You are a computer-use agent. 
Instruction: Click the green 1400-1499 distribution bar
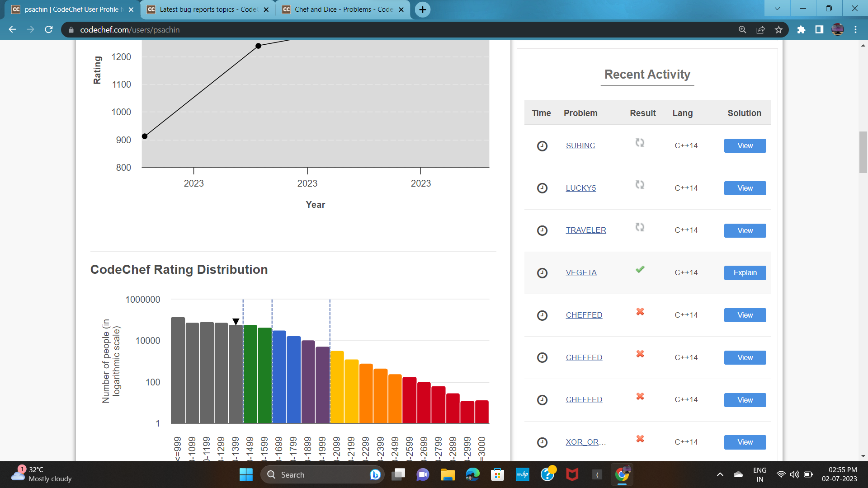point(250,374)
